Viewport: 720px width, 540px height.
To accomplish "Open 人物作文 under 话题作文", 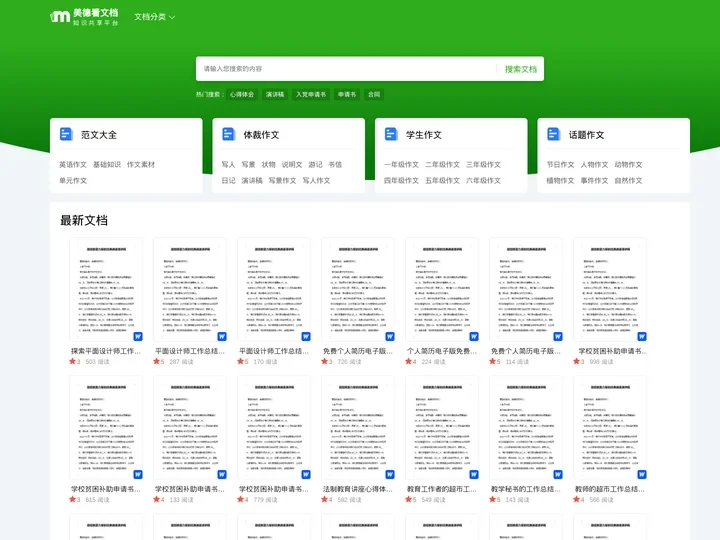I will click(x=594, y=164).
